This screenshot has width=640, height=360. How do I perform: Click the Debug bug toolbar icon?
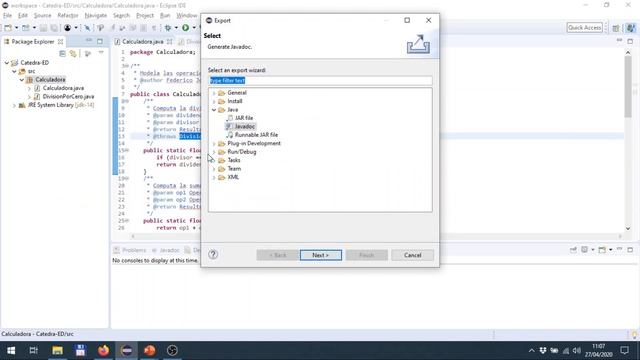[x=168, y=28]
